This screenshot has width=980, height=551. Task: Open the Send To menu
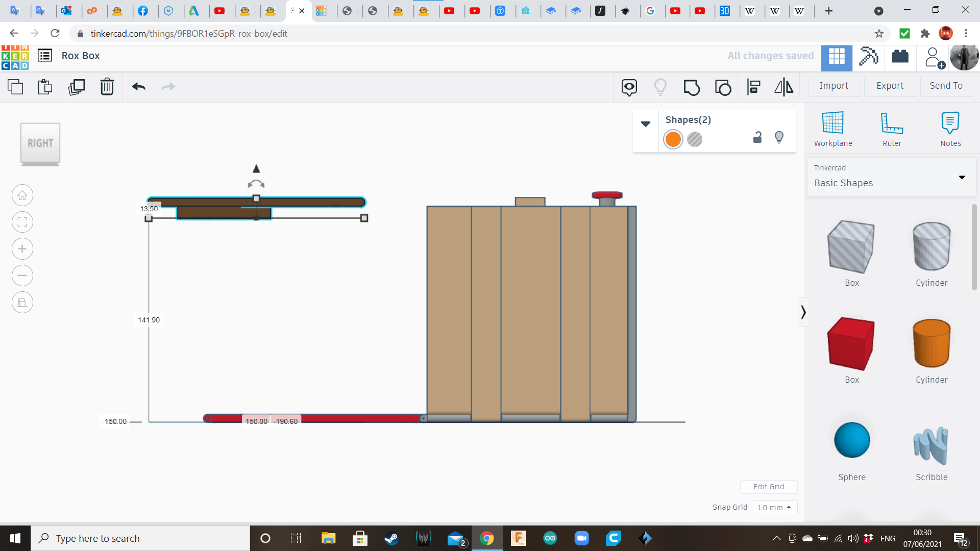pyautogui.click(x=946, y=86)
